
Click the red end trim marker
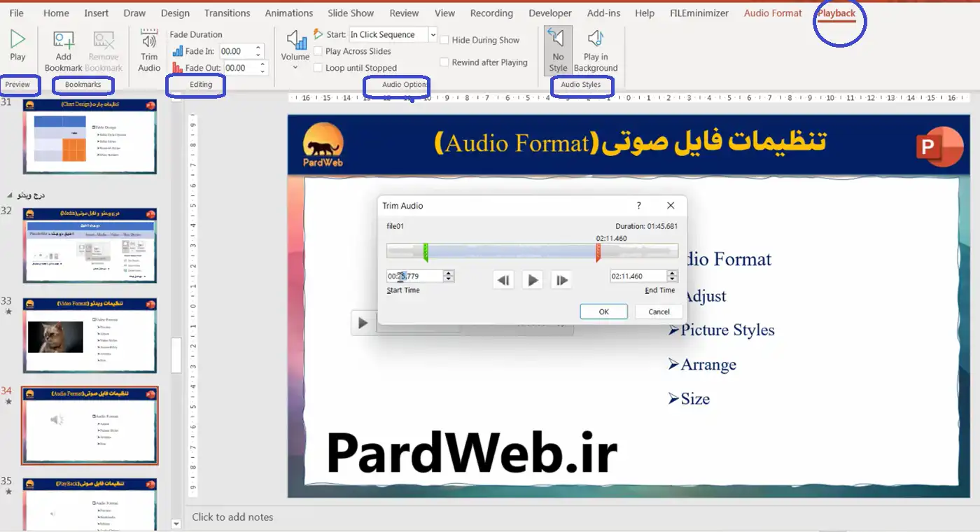pos(598,252)
